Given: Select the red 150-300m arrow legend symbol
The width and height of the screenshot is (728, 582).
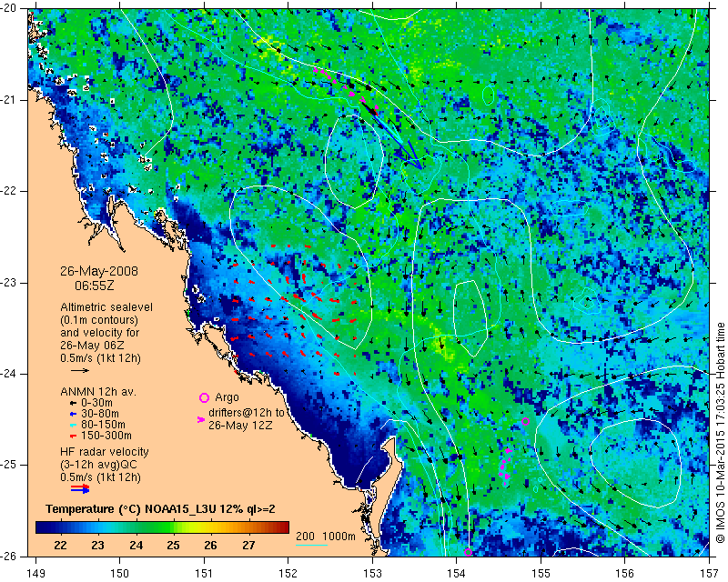Looking at the screenshot, I should point(73,436).
